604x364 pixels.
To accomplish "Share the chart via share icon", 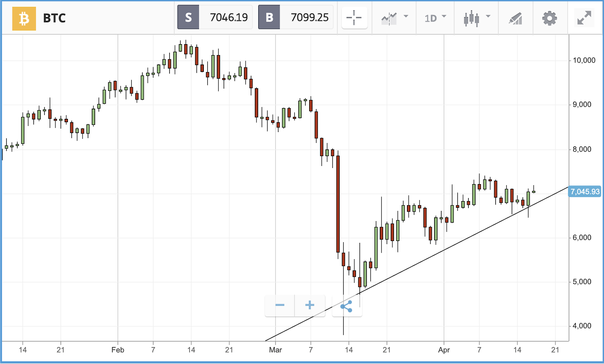I will pyautogui.click(x=347, y=306).
